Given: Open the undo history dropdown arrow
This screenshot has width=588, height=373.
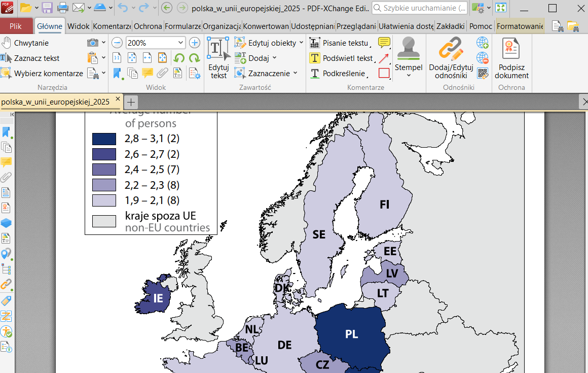Looking at the screenshot, I should point(133,8).
